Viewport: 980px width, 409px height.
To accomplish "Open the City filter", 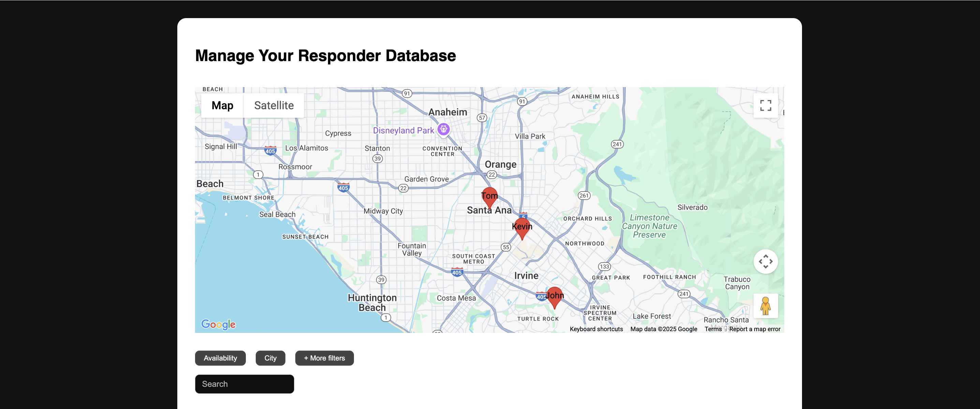I will point(270,358).
